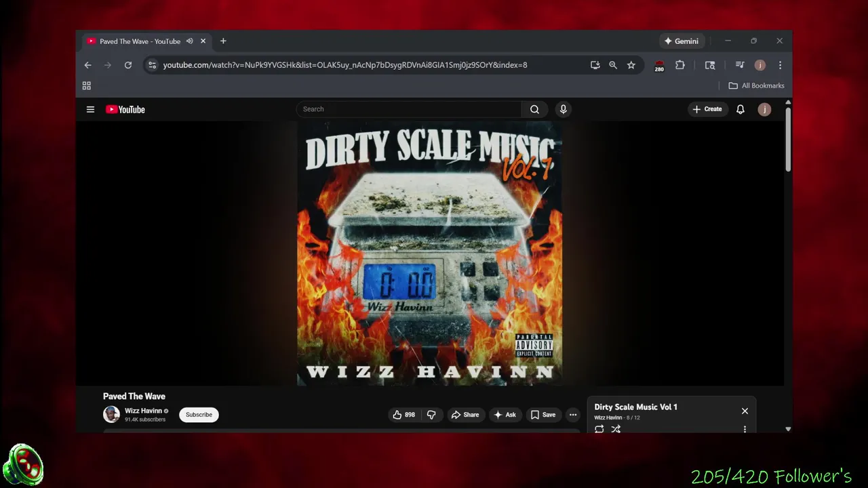Bookmark this page with the star
The height and width of the screenshot is (488, 868).
631,65
